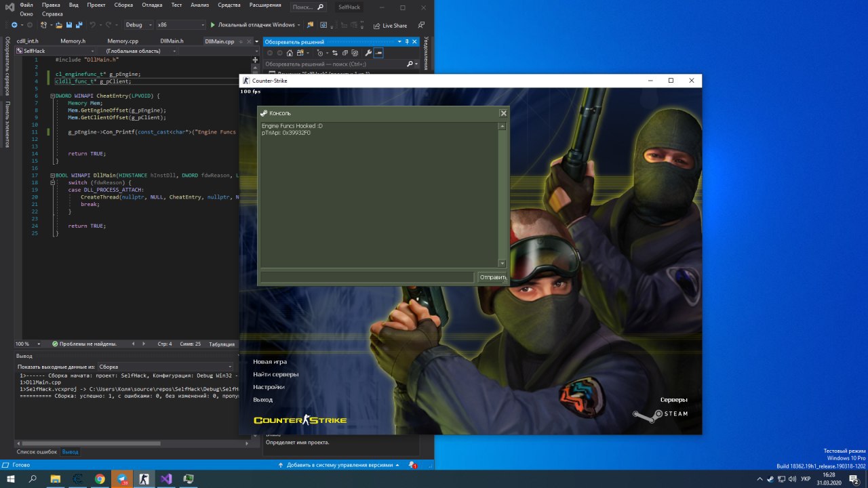Toggle the Preview Selected Items icon in Solution Explorer
Image resolution: width=868 pixels, height=488 pixels.
point(378,53)
